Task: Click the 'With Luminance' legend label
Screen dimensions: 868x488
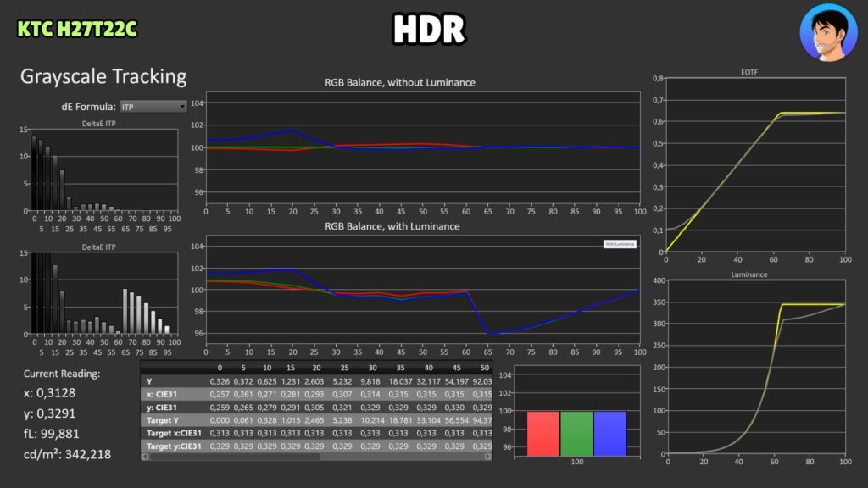Action: [620, 244]
